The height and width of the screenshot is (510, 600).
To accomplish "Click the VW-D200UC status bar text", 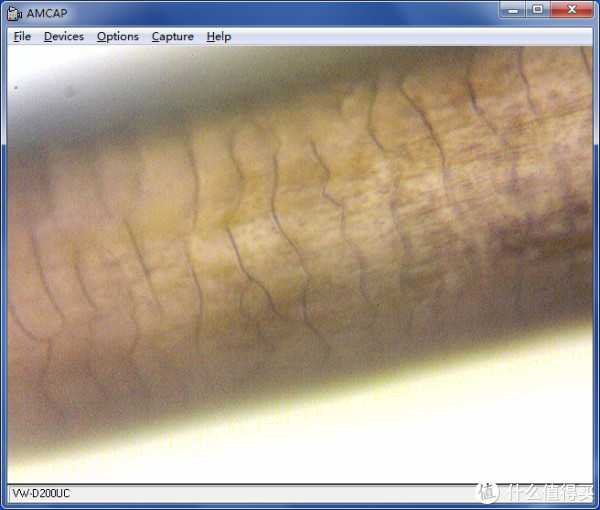I will (x=41, y=493).
